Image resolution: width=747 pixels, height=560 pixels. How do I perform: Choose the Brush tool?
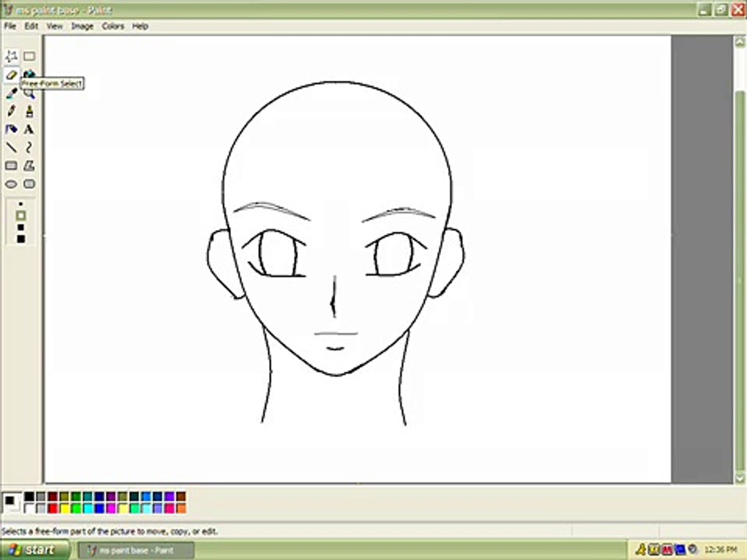click(x=29, y=111)
